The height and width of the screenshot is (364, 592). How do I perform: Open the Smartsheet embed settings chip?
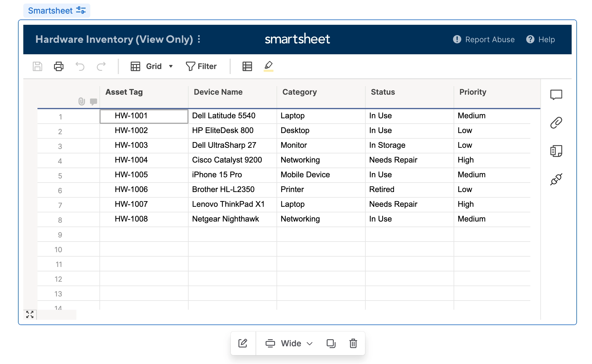click(x=57, y=11)
